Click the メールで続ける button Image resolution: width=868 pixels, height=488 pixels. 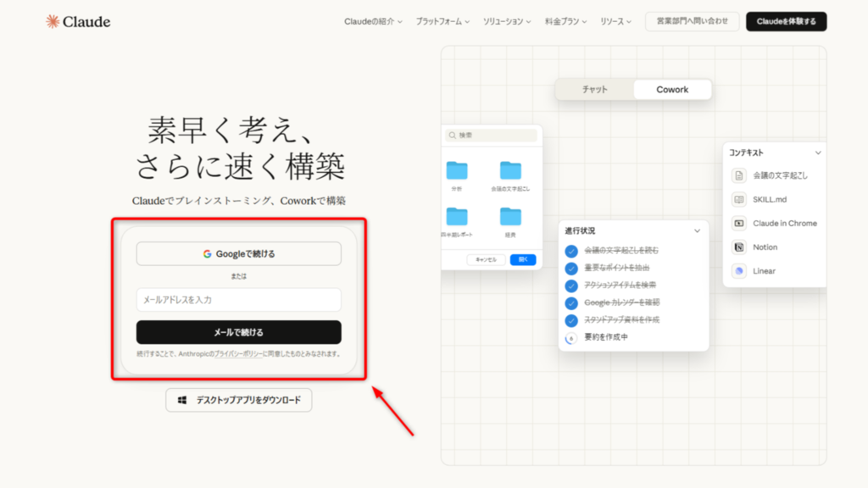[238, 332]
